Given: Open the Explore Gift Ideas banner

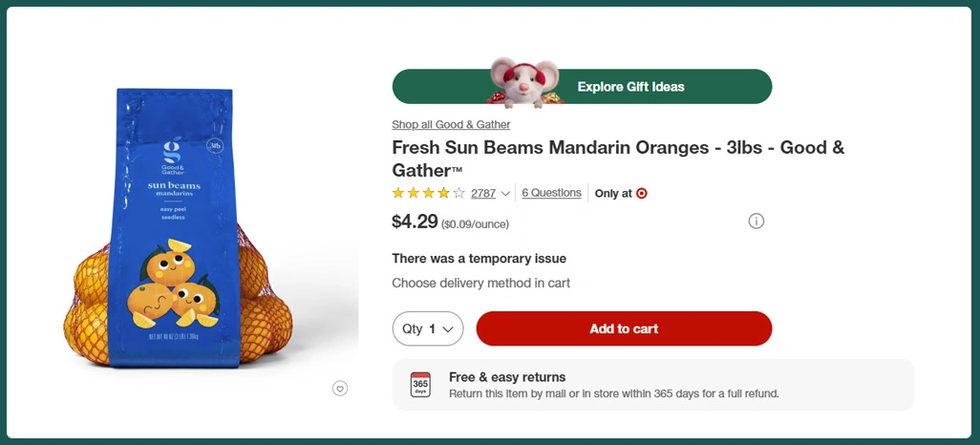Looking at the screenshot, I should point(630,87).
